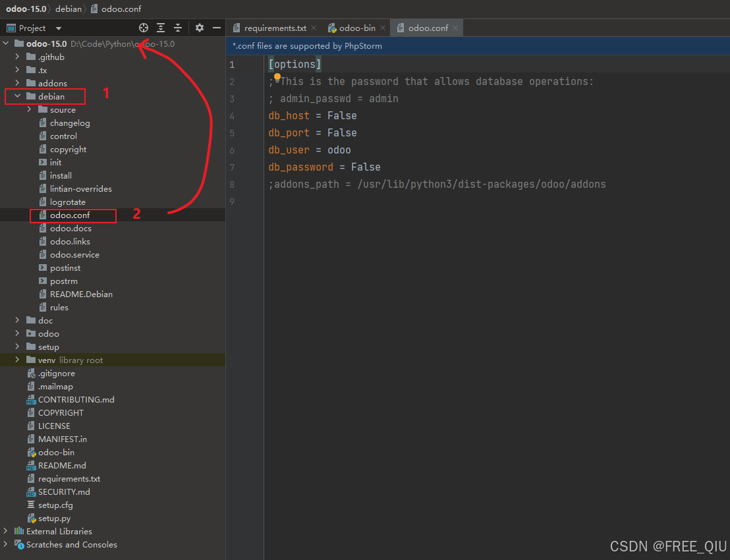Expand Scratches and Consoles node

pos(5,544)
